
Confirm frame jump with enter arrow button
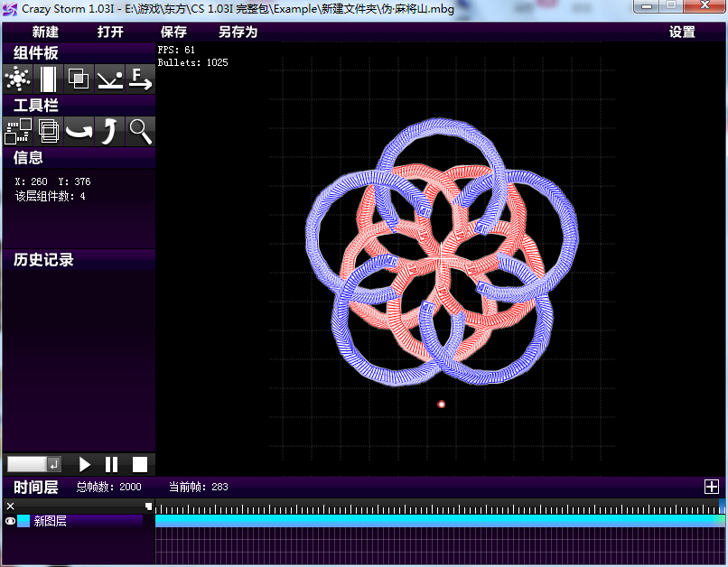coord(54,464)
